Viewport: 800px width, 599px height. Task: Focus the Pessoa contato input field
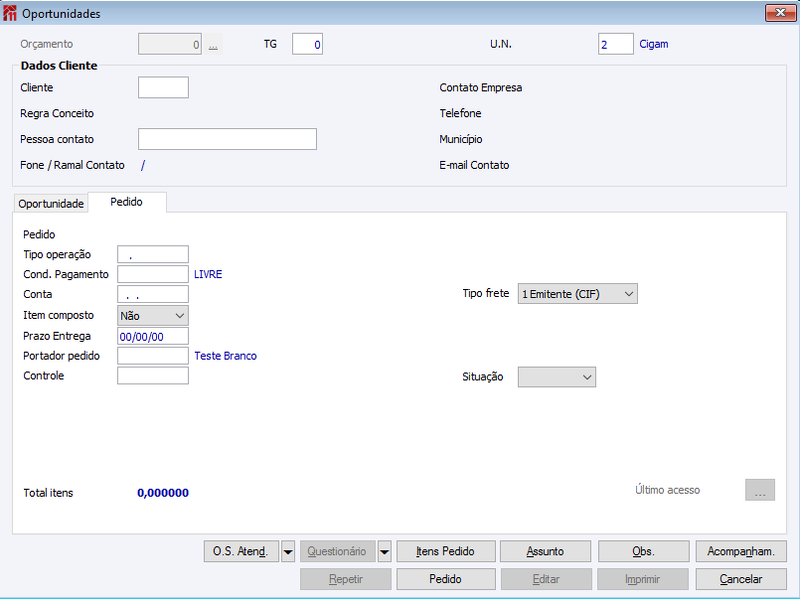pos(228,139)
